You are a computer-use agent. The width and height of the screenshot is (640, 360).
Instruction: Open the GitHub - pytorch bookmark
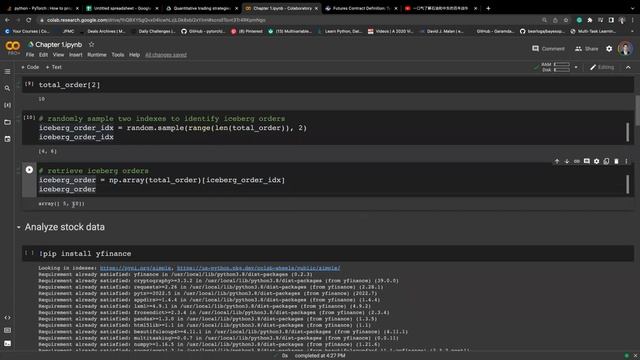(x=203, y=31)
